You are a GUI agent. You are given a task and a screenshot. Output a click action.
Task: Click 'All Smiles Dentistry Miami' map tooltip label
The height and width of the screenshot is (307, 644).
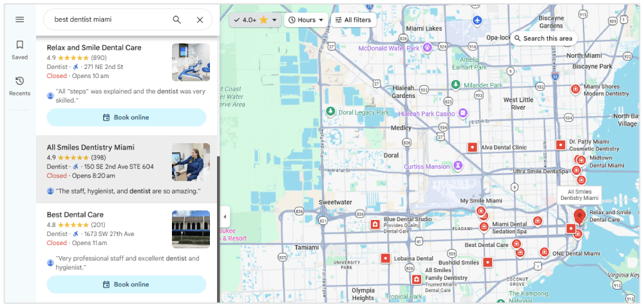[580, 195]
